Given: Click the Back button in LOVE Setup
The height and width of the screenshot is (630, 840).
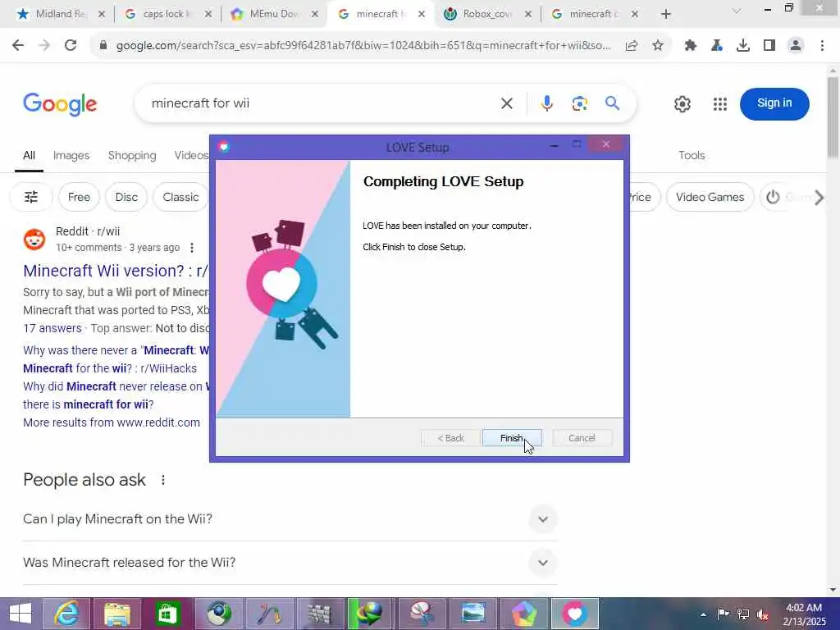Looking at the screenshot, I should pyautogui.click(x=450, y=438).
